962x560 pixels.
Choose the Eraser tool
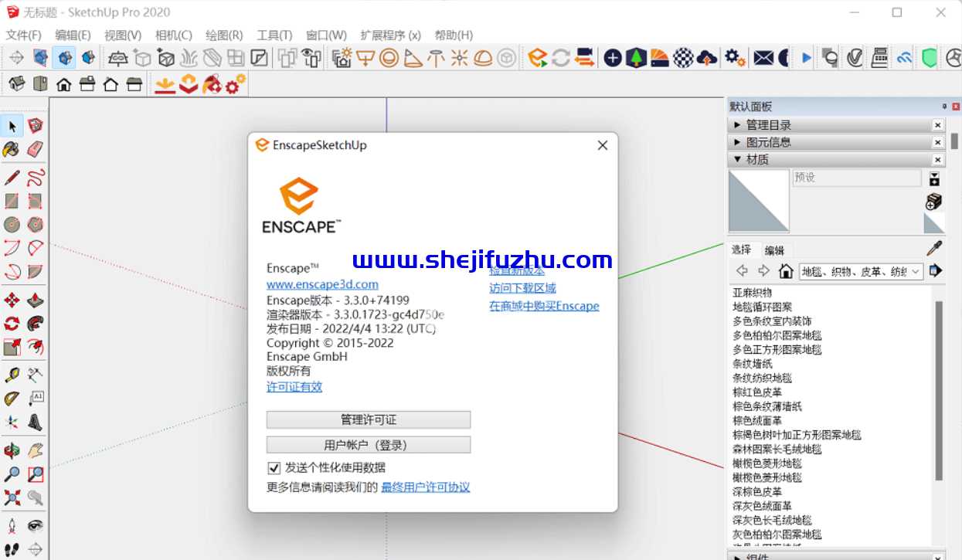click(x=36, y=149)
